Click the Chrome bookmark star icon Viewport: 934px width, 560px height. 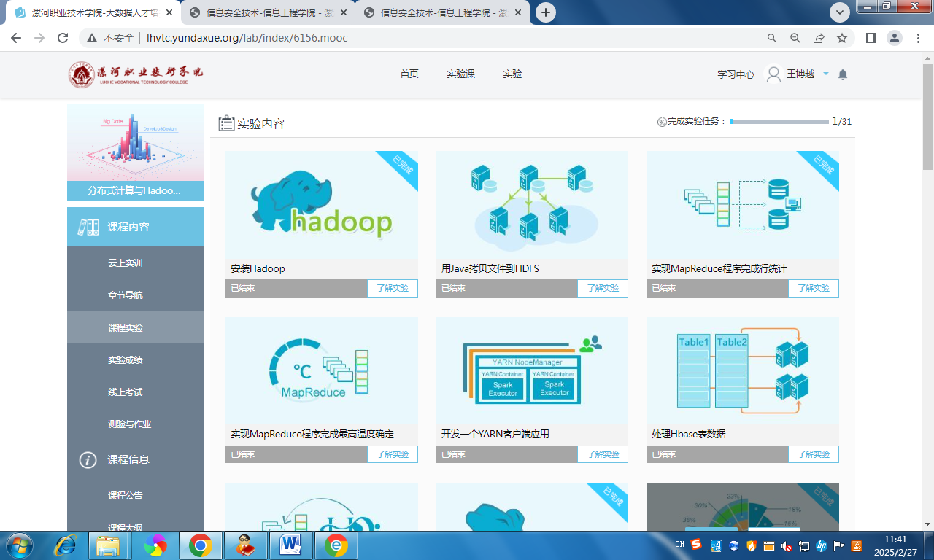[842, 38]
